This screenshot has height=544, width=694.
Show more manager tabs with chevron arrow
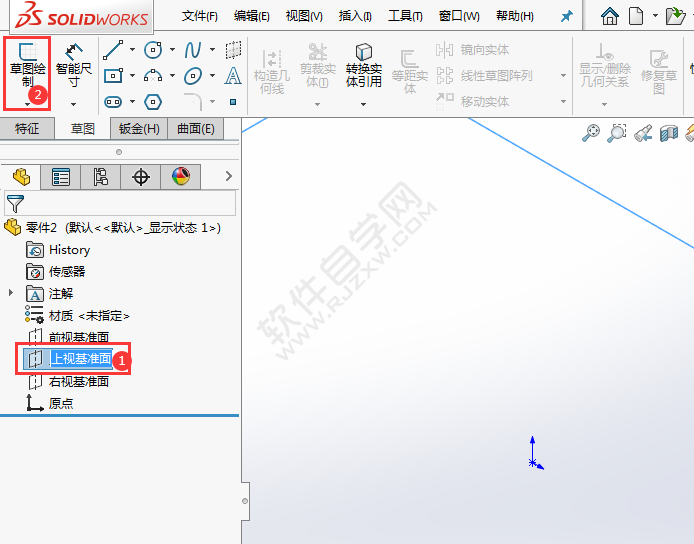(x=229, y=176)
